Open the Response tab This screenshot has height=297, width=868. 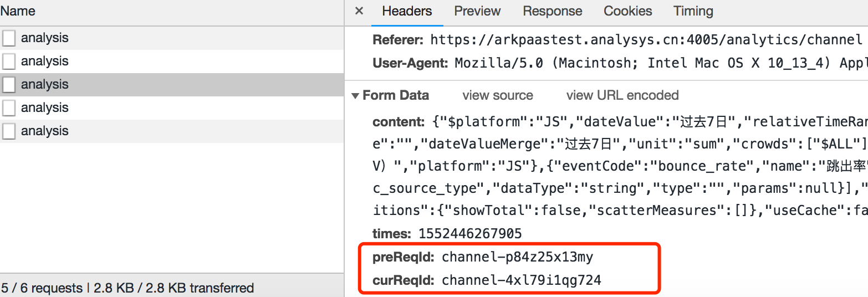[x=552, y=11]
